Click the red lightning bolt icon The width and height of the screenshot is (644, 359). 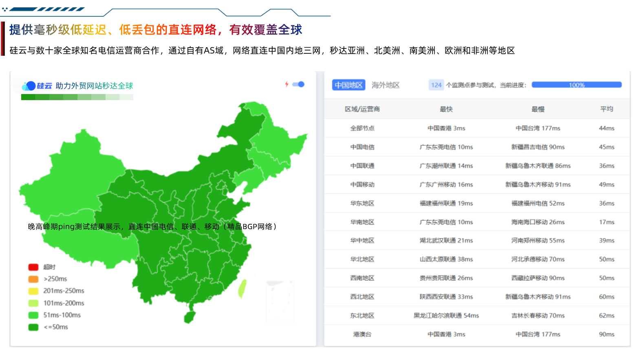point(287,84)
